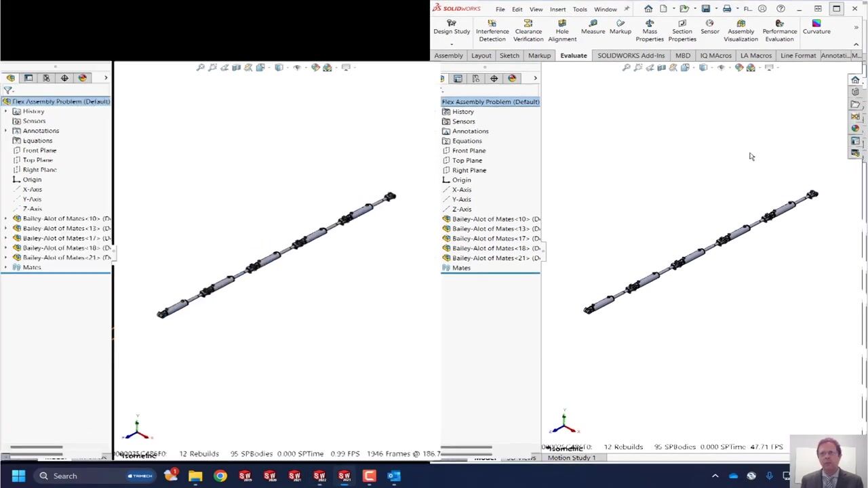Image resolution: width=868 pixels, height=488 pixels.
Task: Open Mass Properties from the Evaluate ribbon
Action: point(649,30)
